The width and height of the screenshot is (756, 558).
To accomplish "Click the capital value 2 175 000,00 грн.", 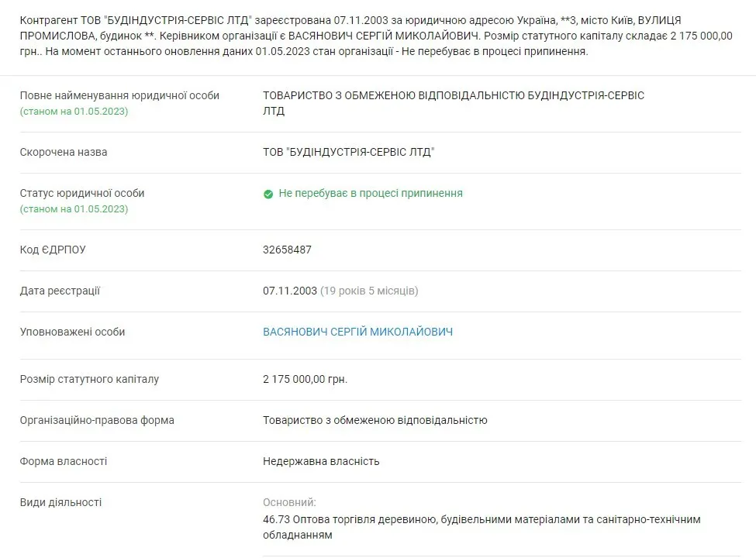I will click(x=305, y=379).
